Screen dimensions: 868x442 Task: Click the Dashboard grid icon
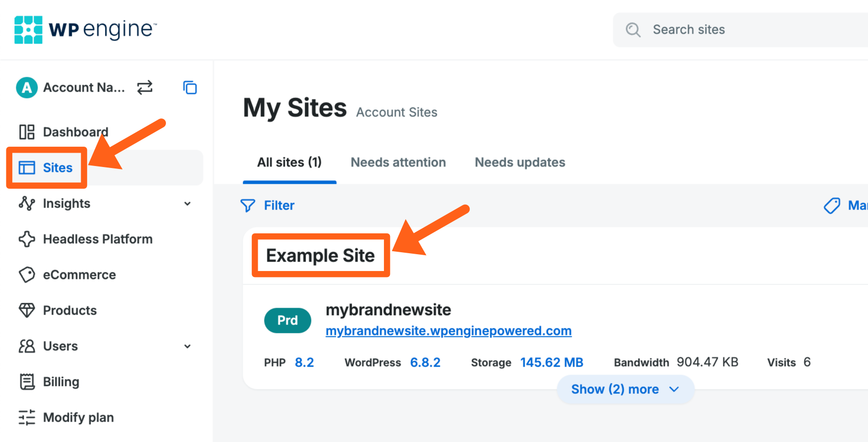27,132
